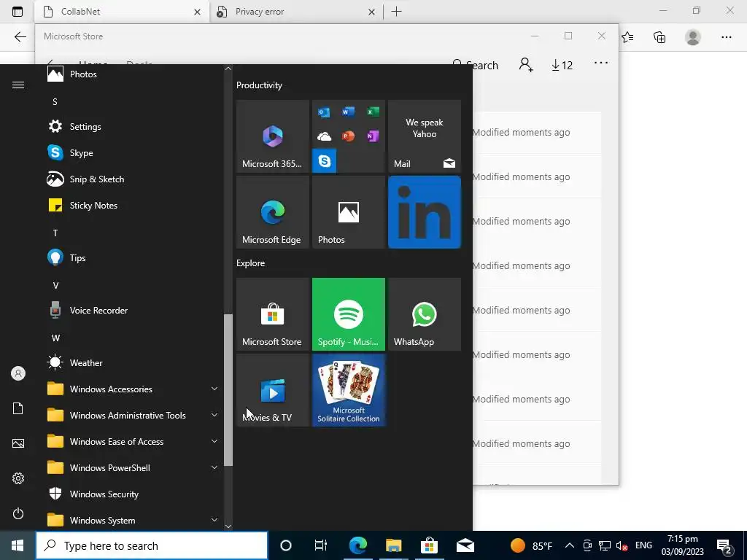Click Search in Microsoft Store
747x560 pixels.
(475, 65)
